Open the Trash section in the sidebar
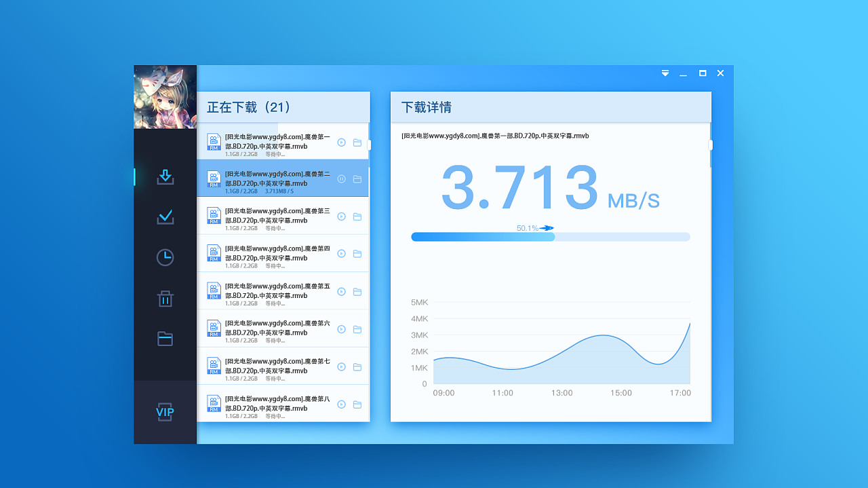Image resolution: width=868 pixels, height=488 pixels. click(165, 298)
